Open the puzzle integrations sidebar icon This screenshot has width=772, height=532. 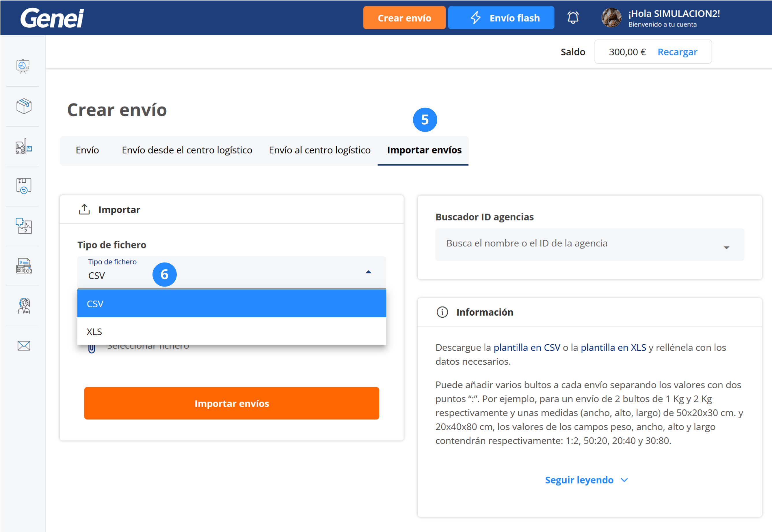coord(24,226)
